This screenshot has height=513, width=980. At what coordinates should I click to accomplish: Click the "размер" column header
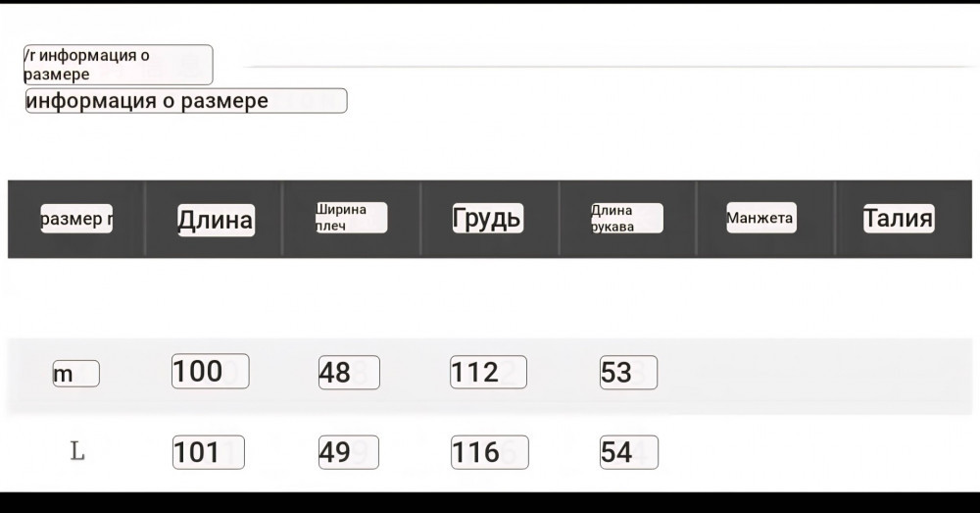(76, 219)
